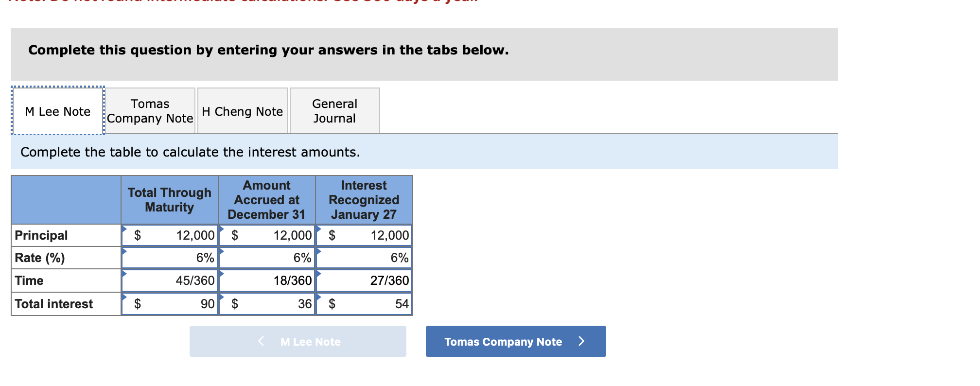The width and height of the screenshot is (980, 386).
Task: Select the 45/360 Time cell
Action: 169,280
